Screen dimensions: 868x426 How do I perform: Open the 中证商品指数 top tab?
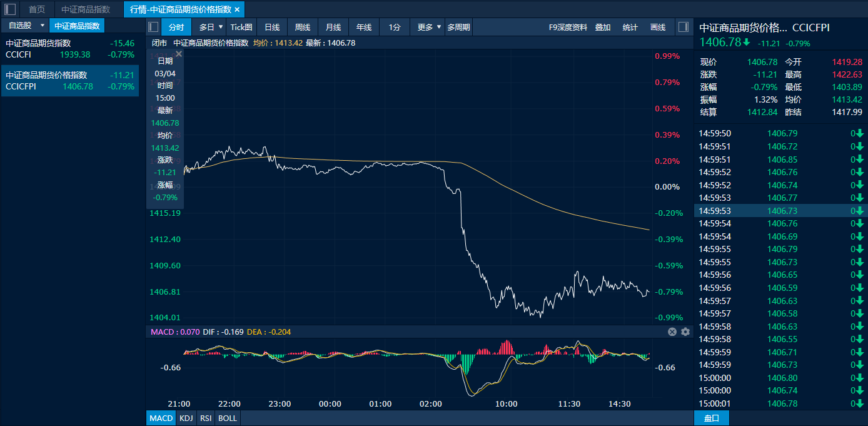(86, 9)
